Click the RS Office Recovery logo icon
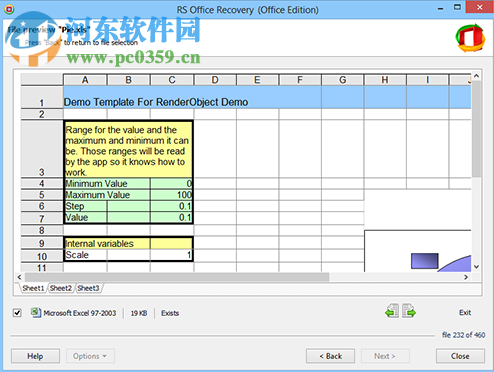Viewport: 494px width, 372px height. 470,38
